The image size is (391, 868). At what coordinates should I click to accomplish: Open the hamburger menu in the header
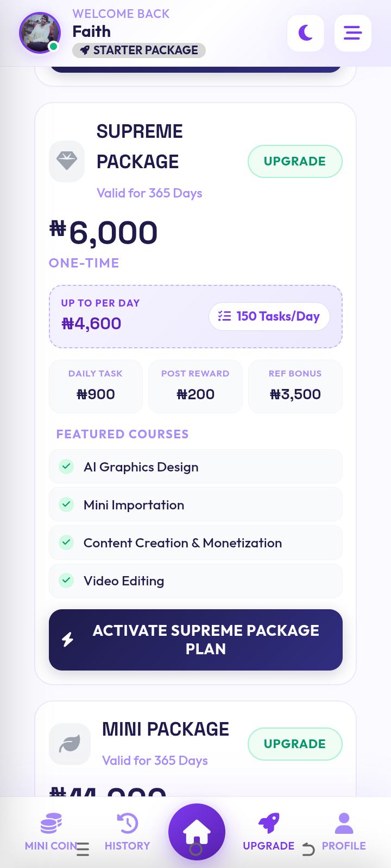[353, 33]
